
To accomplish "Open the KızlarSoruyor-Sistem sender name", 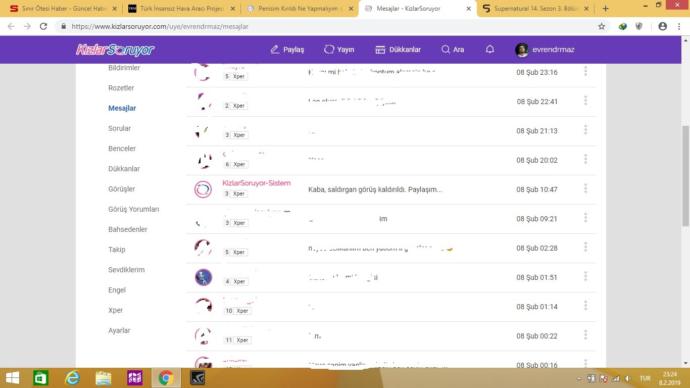I will coord(256,183).
